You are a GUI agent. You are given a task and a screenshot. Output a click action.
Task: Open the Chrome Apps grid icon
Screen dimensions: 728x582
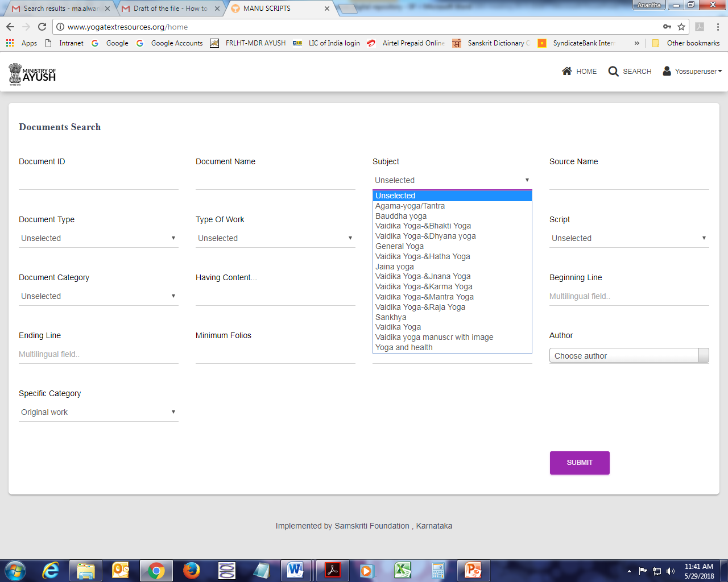pyautogui.click(x=10, y=43)
